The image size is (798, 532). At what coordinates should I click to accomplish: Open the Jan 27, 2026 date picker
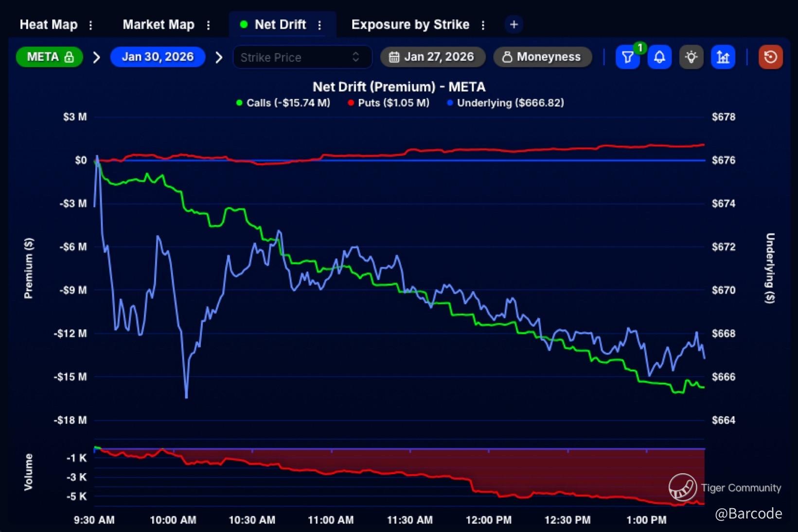click(x=432, y=57)
